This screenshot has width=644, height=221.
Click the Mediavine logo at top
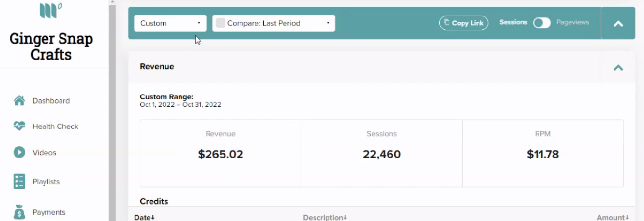pyautogui.click(x=51, y=11)
